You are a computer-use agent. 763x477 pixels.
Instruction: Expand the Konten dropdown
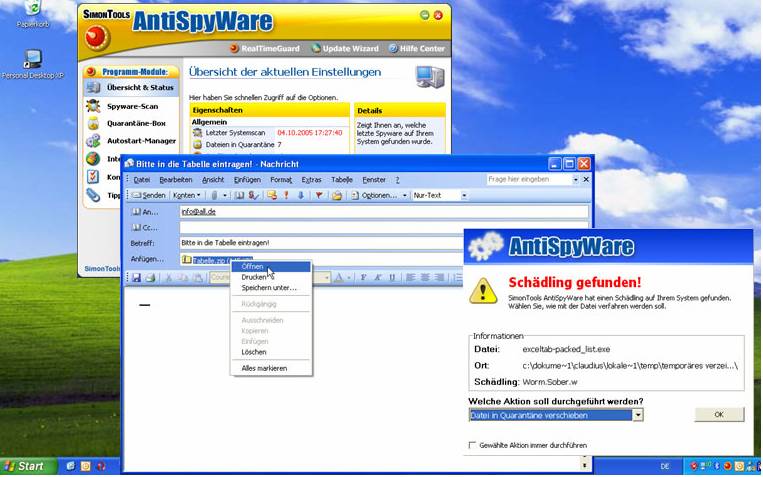click(186, 195)
